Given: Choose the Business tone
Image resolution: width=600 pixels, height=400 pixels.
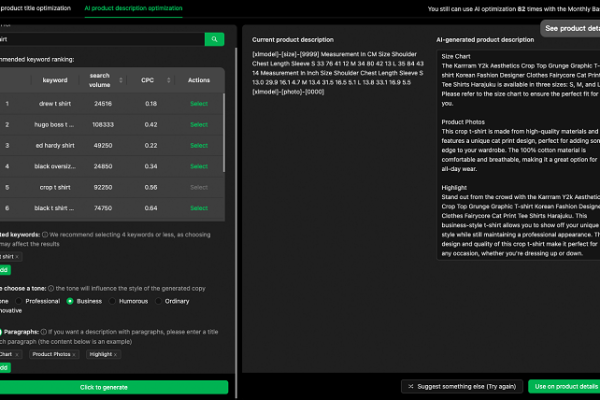Looking at the screenshot, I should [70, 301].
